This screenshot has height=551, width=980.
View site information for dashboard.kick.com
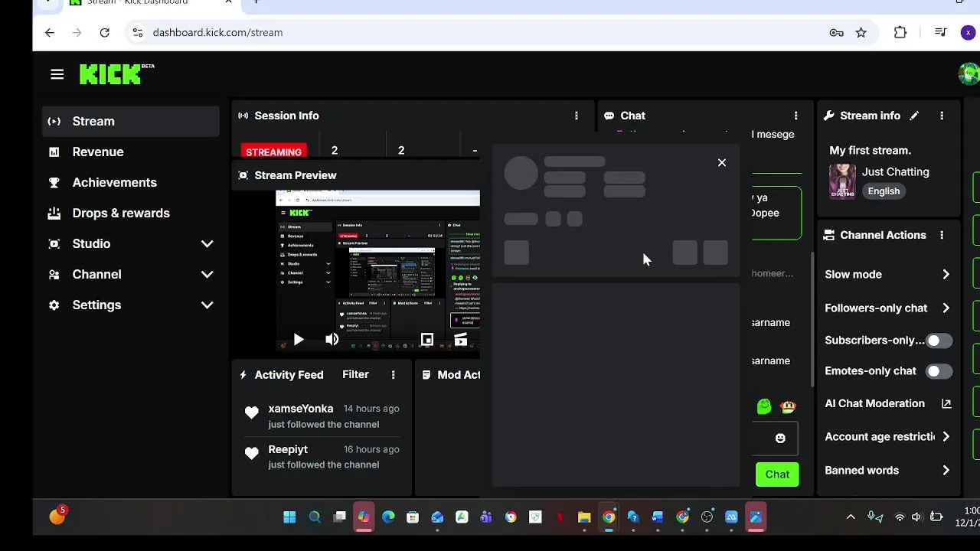(x=137, y=32)
